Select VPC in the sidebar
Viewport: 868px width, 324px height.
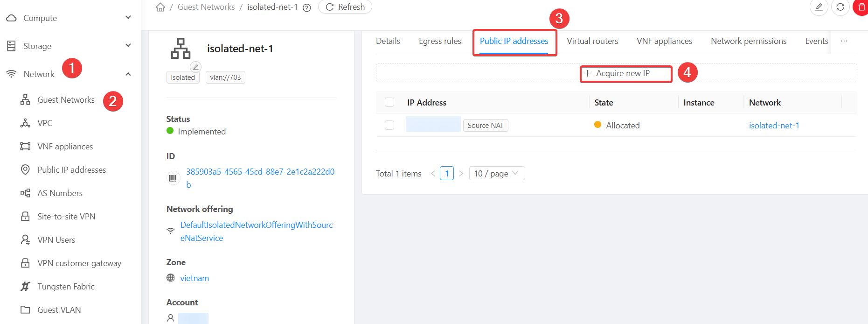coord(45,123)
